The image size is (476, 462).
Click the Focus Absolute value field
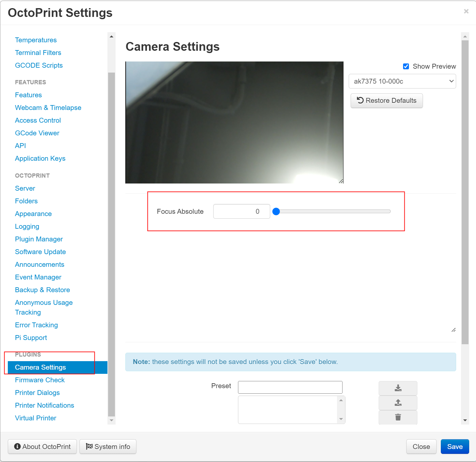(242, 211)
